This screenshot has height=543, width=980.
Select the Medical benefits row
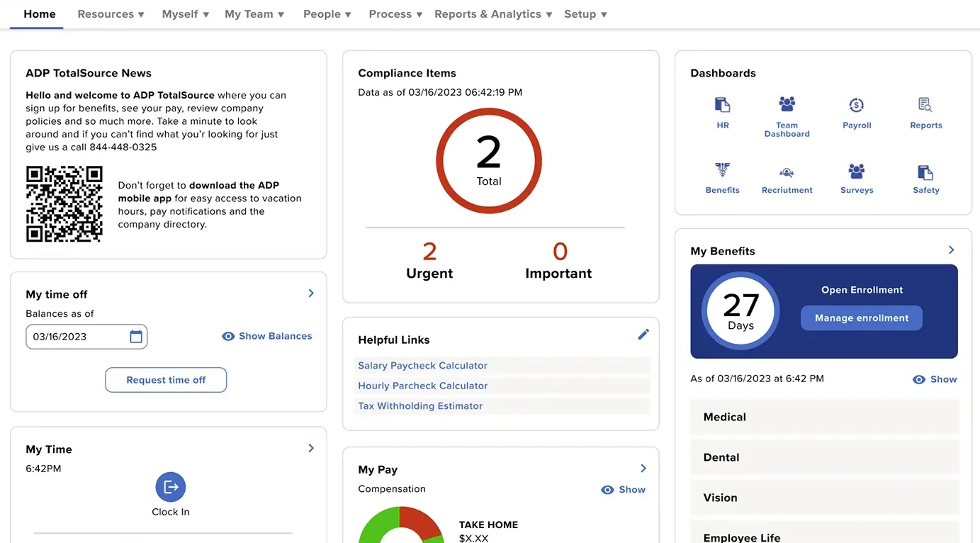click(824, 417)
